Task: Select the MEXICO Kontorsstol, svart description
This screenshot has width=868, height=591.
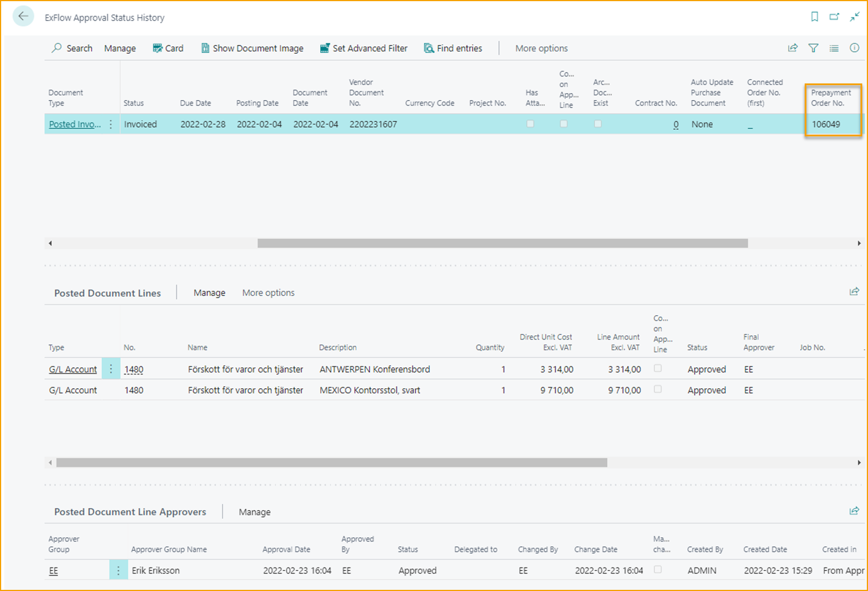Action: click(370, 390)
